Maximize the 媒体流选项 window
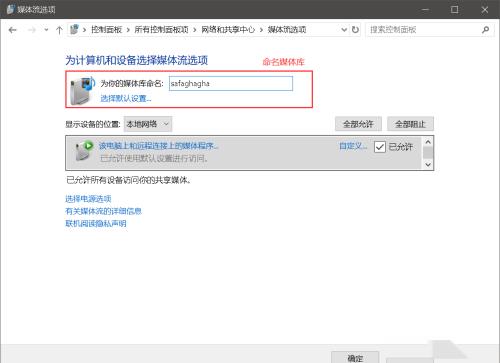 coord(454,10)
